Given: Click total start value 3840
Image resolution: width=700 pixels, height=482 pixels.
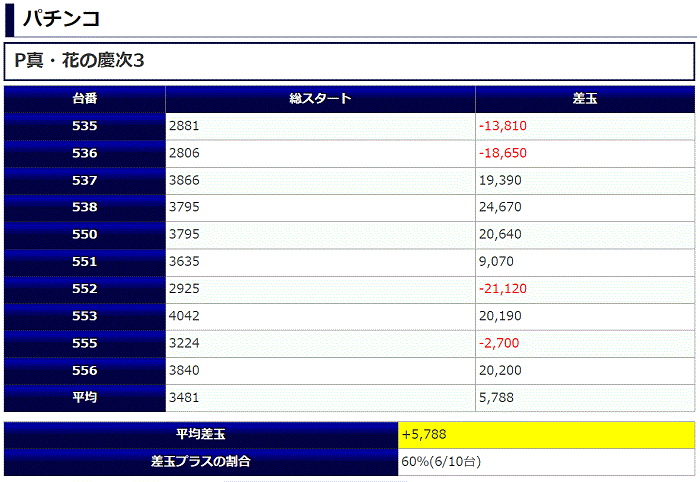Looking at the screenshot, I should (x=184, y=370).
